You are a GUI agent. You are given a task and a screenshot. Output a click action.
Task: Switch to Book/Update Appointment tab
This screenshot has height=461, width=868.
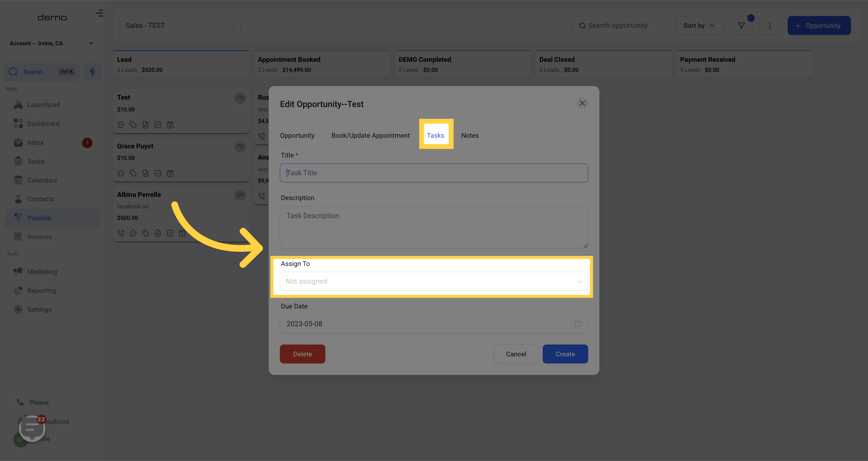370,135
